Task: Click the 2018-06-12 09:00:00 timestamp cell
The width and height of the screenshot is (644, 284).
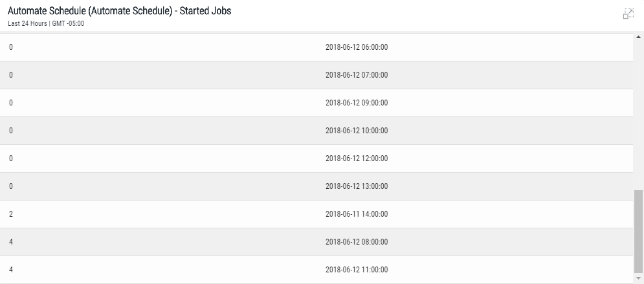Action: [356, 102]
